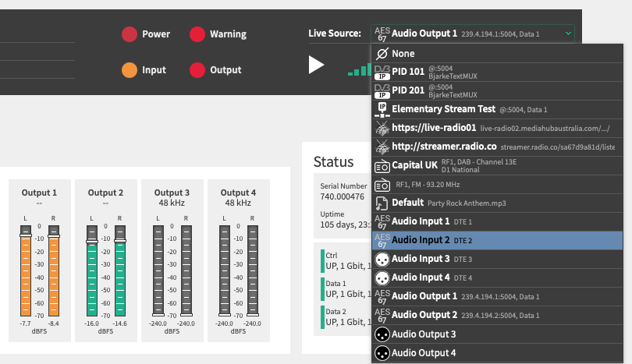Select the None option icon
The width and height of the screenshot is (632, 364).
click(382, 54)
